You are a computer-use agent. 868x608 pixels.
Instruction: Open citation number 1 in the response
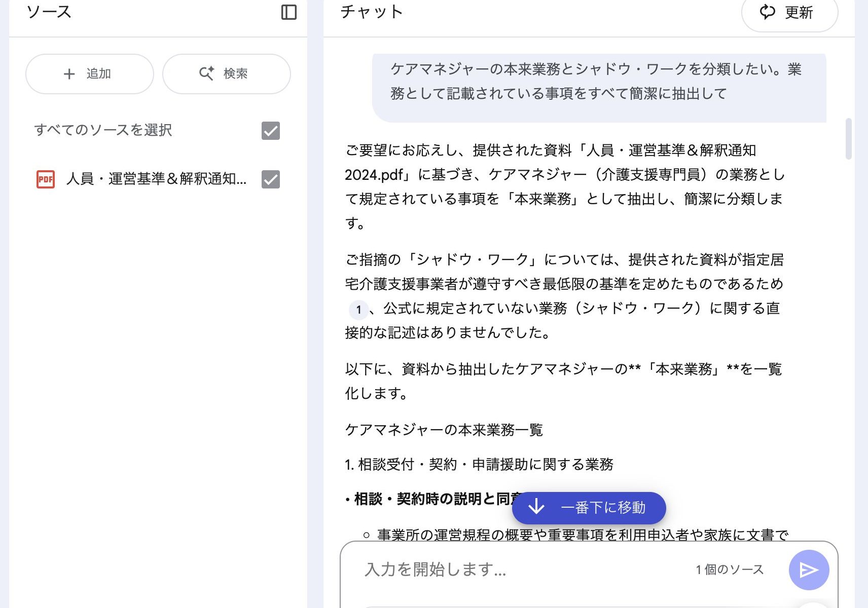(x=358, y=309)
